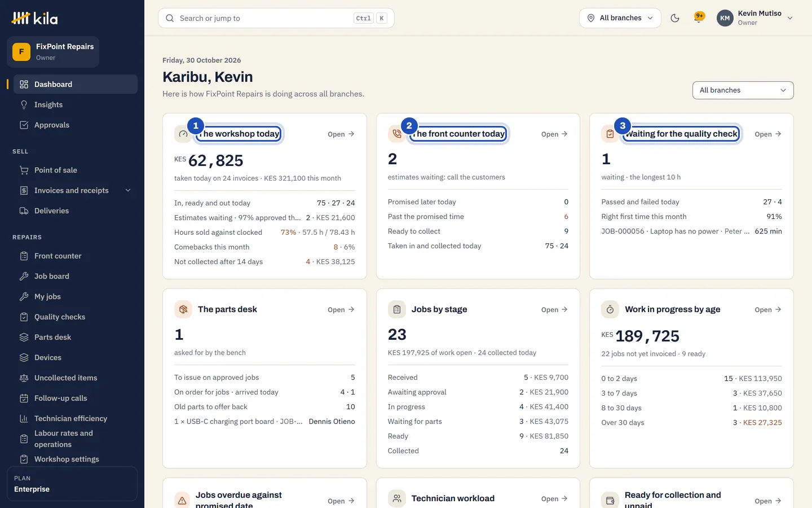Click the Follow-up calls calendar icon
Image resolution: width=812 pixels, height=508 pixels.
(24, 398)
